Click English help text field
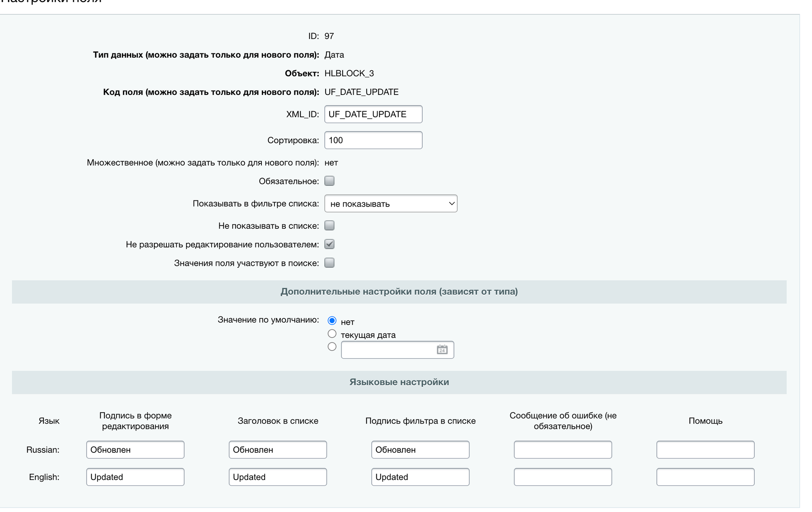Viewport: 812px width, 512px height. tap(705, 477)
